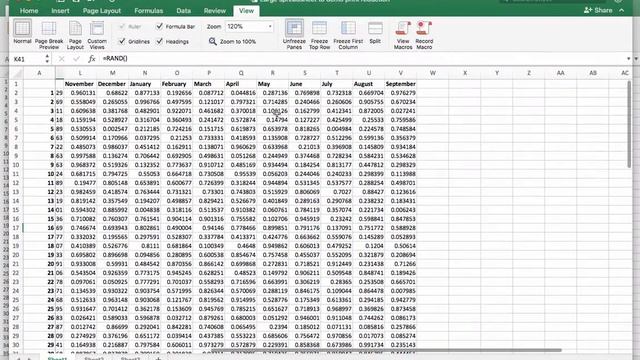Toggle the Gridlines checkbox
The height and width of the screenshot is (360, 640).
pyautogui.click(x=122, y=41)
